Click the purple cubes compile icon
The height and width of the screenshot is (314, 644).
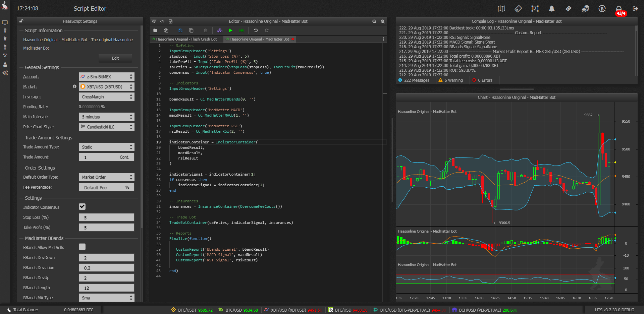coord(220,30)
